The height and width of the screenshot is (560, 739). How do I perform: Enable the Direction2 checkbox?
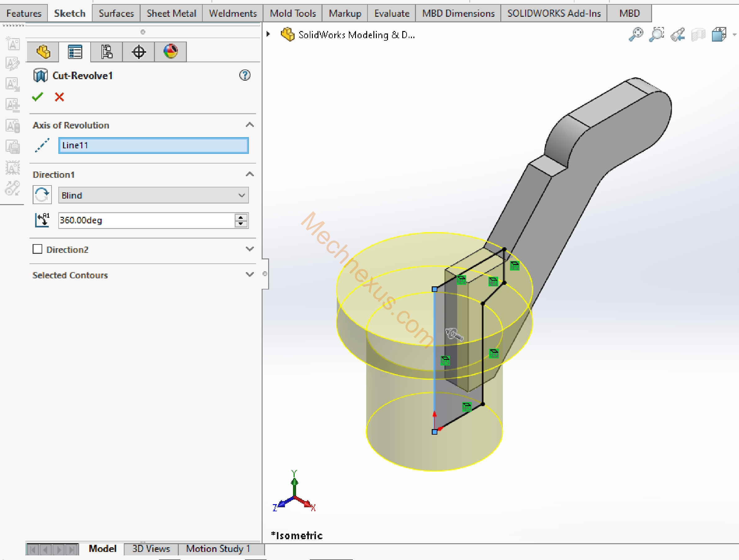coord(38,249)
